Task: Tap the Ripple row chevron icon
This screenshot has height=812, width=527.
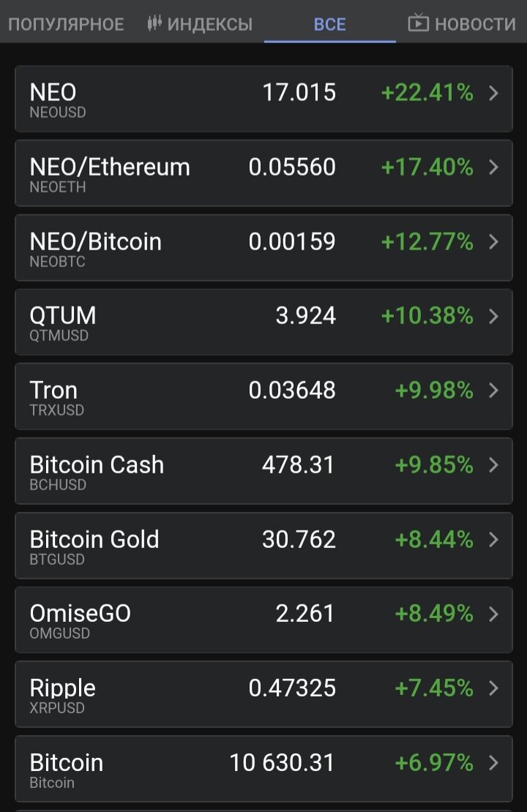Action: [494, 688]
